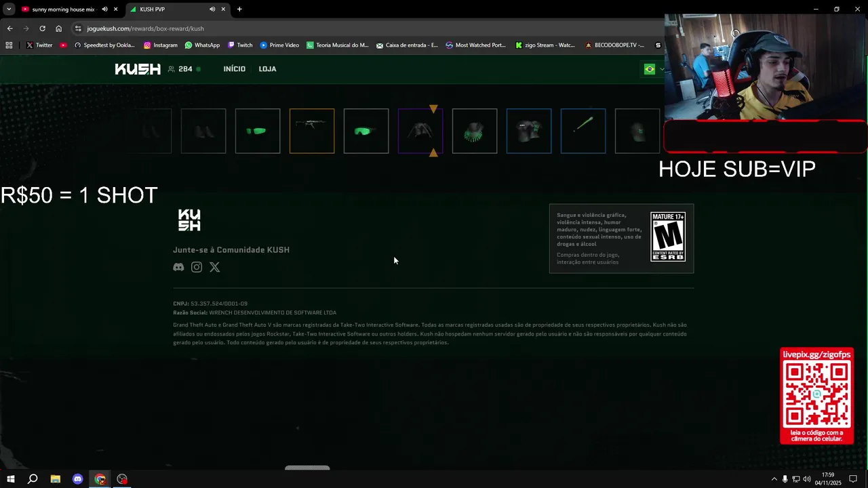Select the rifle reward card

point(312,131)
